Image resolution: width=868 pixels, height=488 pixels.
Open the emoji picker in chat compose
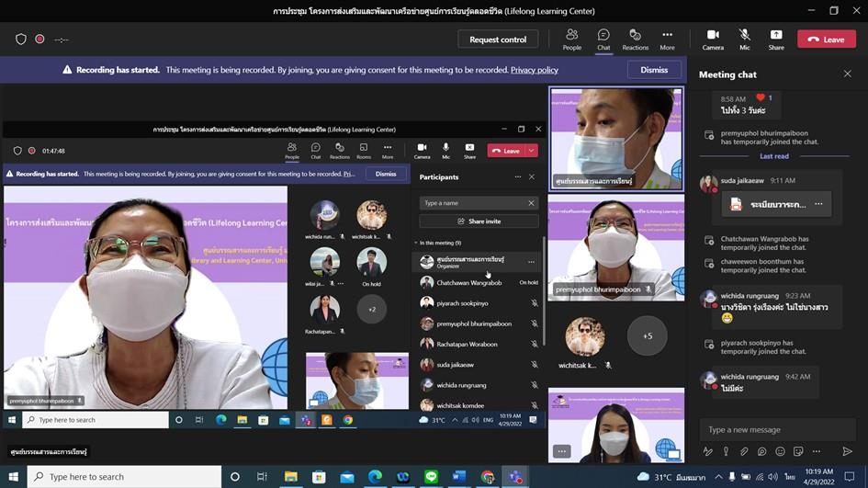(780, 451)
